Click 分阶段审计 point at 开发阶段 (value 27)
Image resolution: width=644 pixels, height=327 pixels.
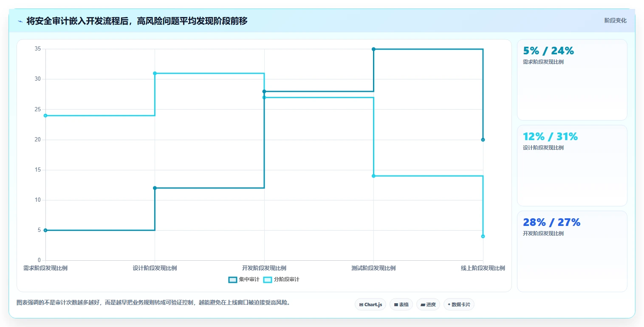click(264, 97)
